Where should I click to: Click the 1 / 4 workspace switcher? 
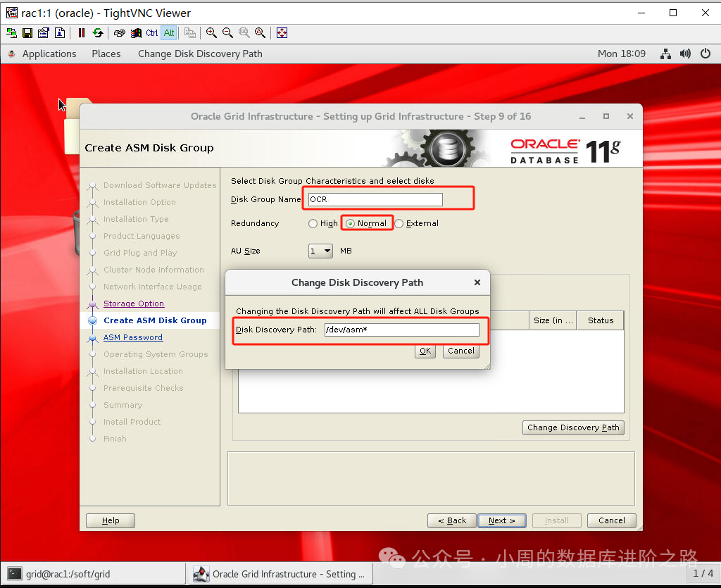pos(703,573)
